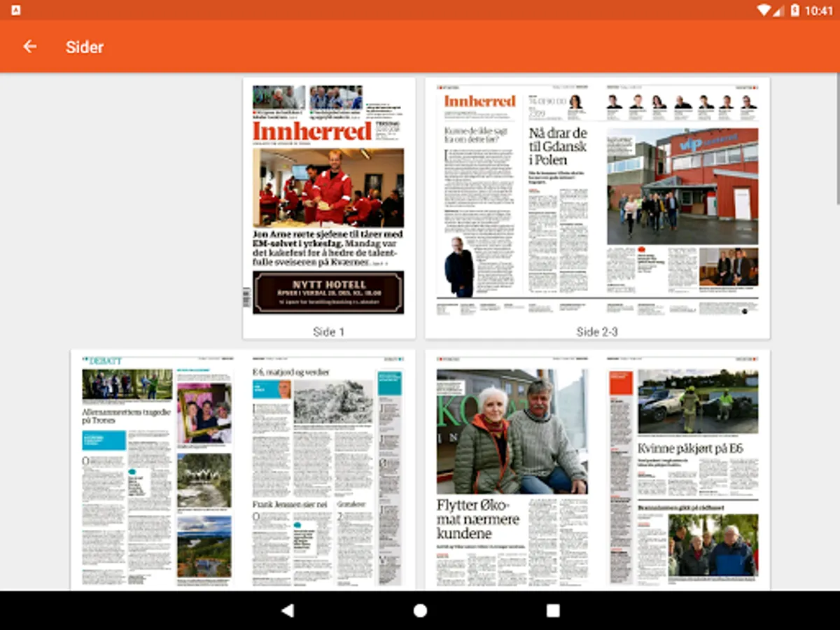840x630 pixels.
Task: Tap the Wi-Fi status icon
Action: coord(764,10)
